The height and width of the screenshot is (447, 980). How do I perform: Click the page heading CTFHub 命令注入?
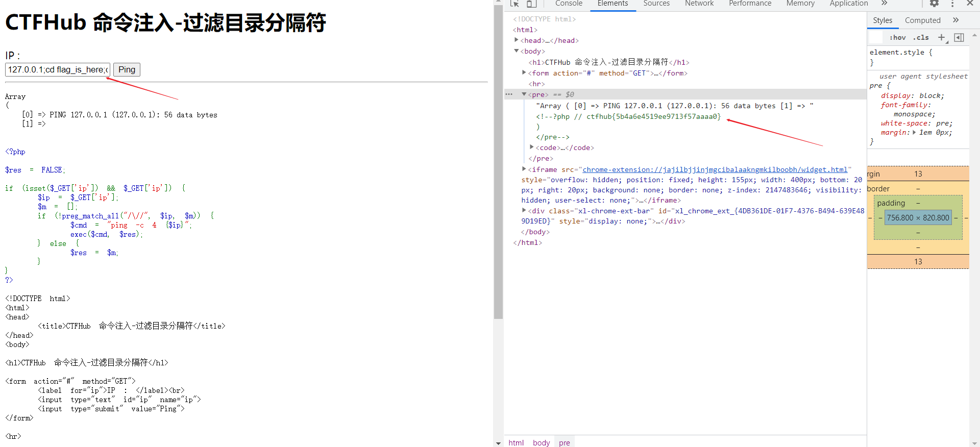coord(165,23)
